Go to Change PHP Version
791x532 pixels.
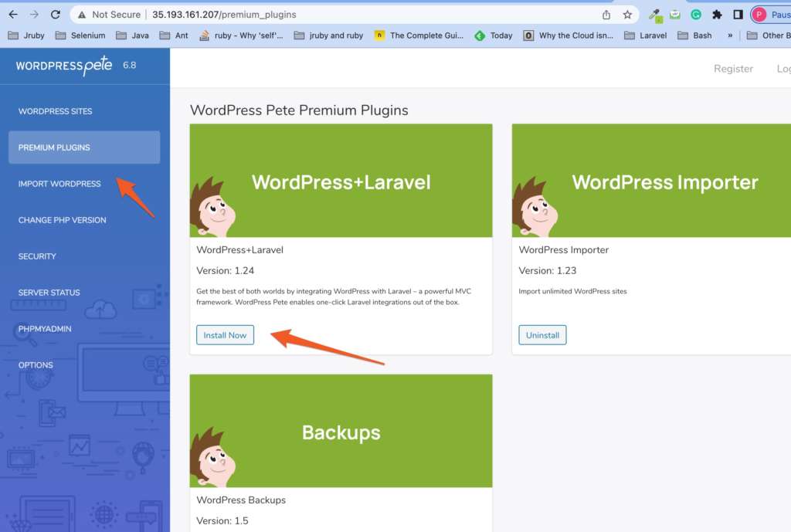click(x=62, y=220)
